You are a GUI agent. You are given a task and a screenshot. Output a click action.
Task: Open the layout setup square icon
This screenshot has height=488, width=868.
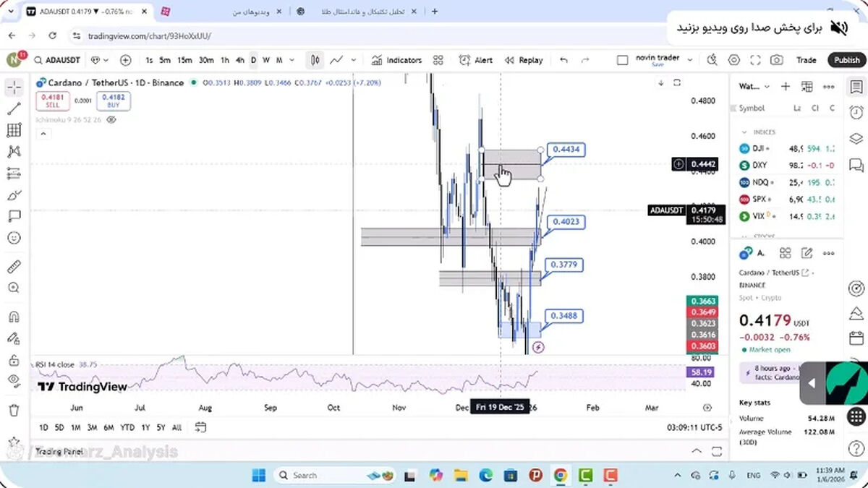[x=622, y=60]
